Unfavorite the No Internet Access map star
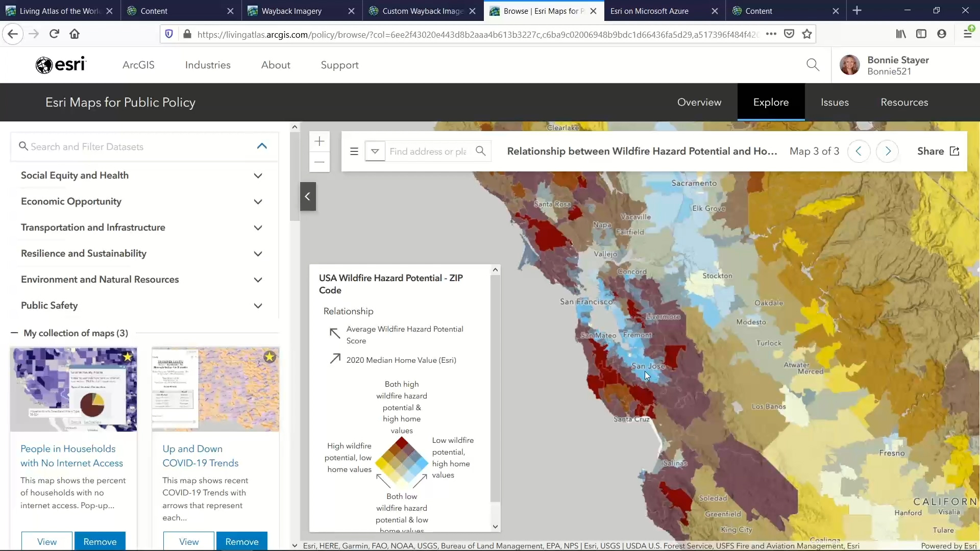This screenshot has width=980, height=551. click(128, 357)
